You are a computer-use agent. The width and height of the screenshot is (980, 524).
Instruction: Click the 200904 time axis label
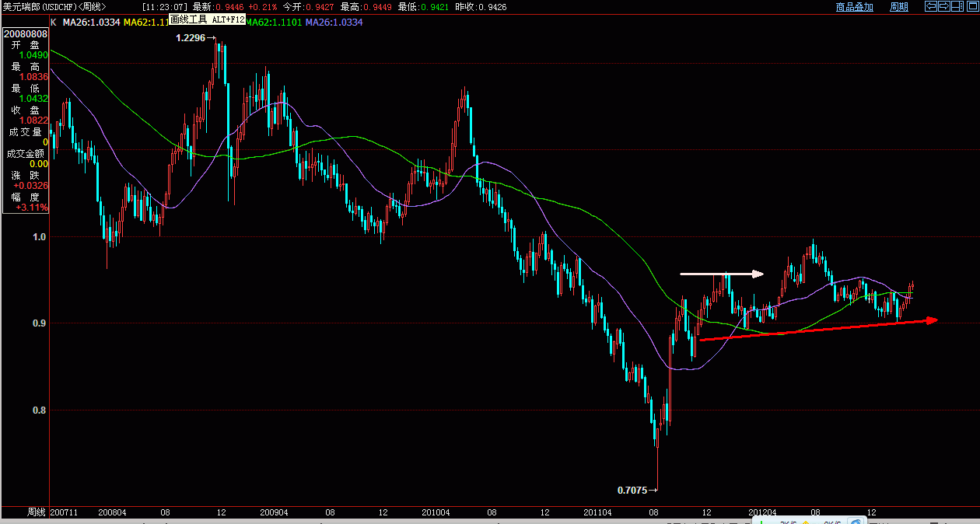click(x=274, y=513)
